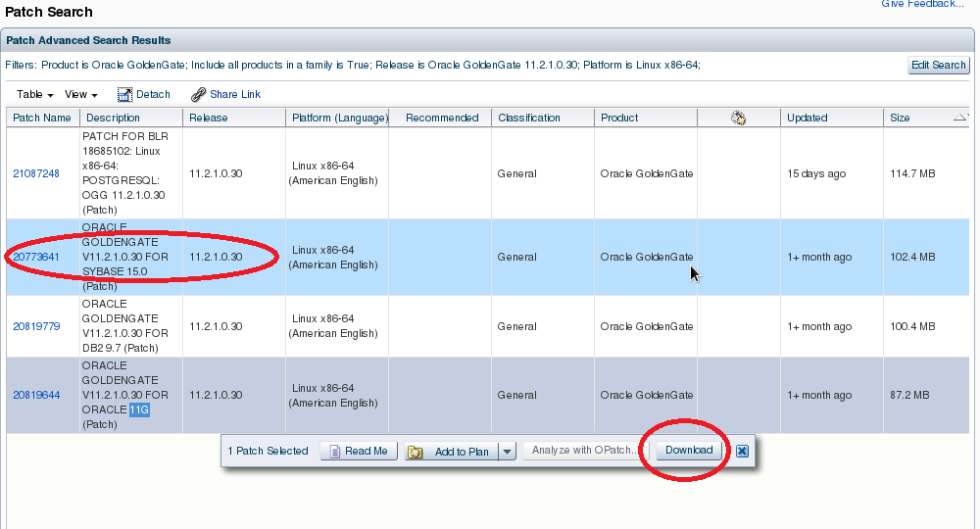Click the gear icon column header
This screenshot has width=980, height=529.
(738, 118)
